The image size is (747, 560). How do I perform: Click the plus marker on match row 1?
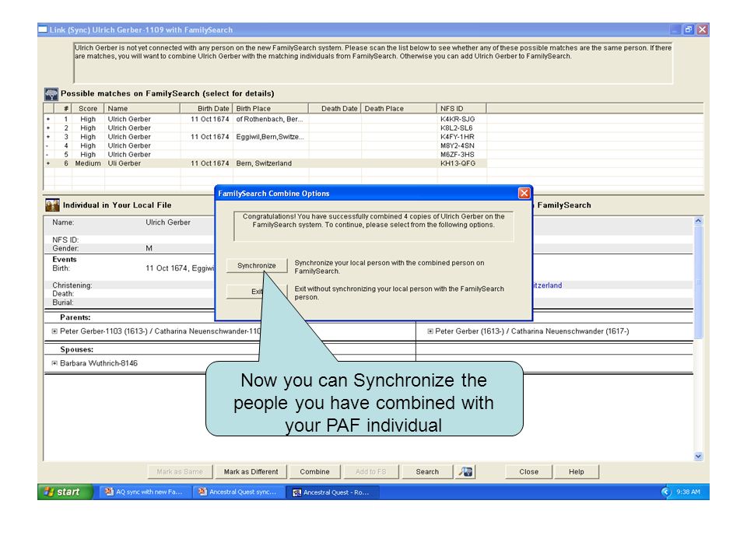coord(48,119)
